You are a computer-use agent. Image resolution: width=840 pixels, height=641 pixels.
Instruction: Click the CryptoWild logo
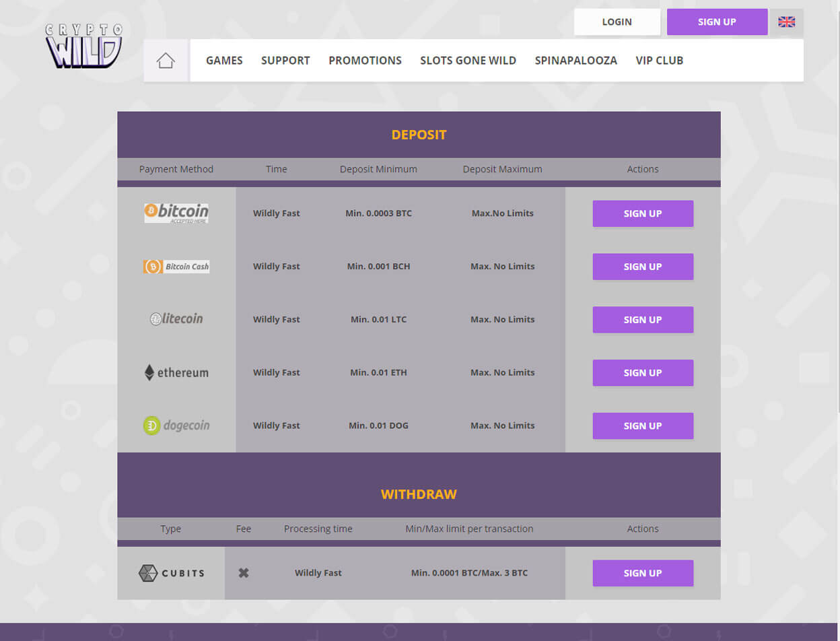click(x=84, y=46)
